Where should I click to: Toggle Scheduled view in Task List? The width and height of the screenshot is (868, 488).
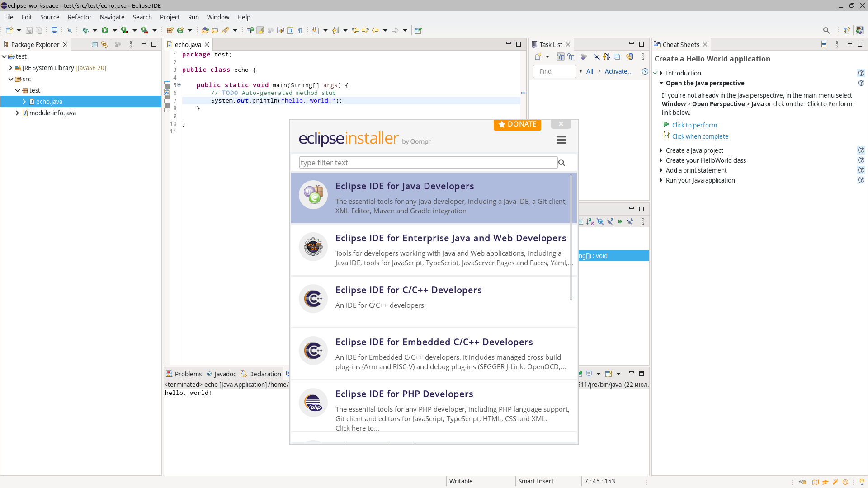point(571,56)
